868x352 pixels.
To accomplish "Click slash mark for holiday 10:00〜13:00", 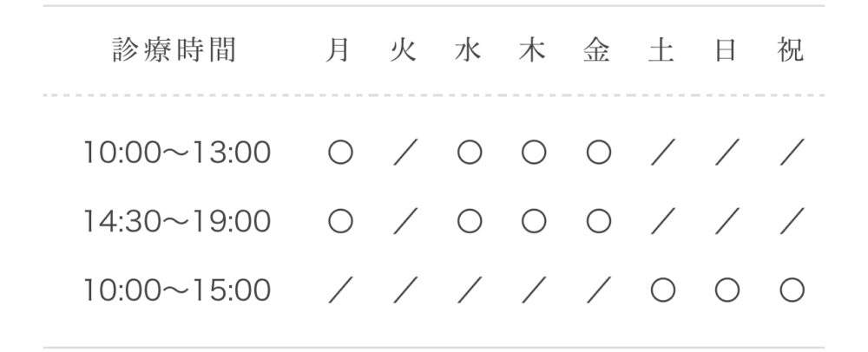I will coord(792,152).
